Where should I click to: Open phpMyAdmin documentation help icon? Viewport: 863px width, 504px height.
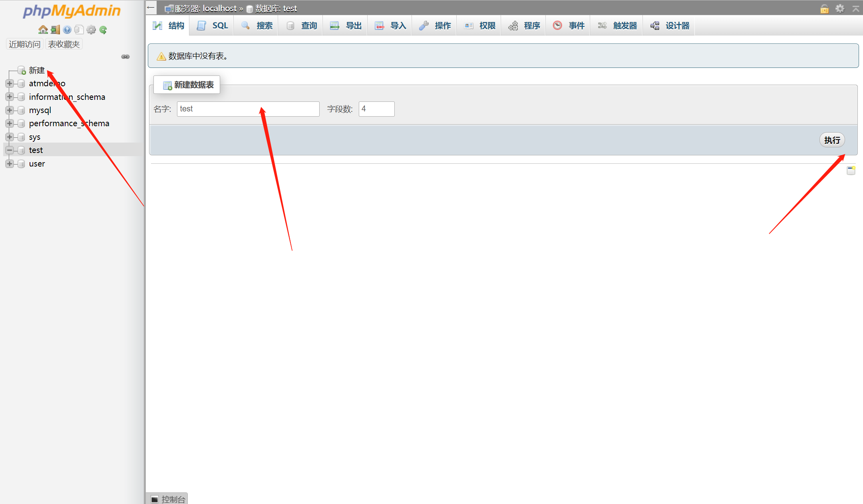[67, 30]
